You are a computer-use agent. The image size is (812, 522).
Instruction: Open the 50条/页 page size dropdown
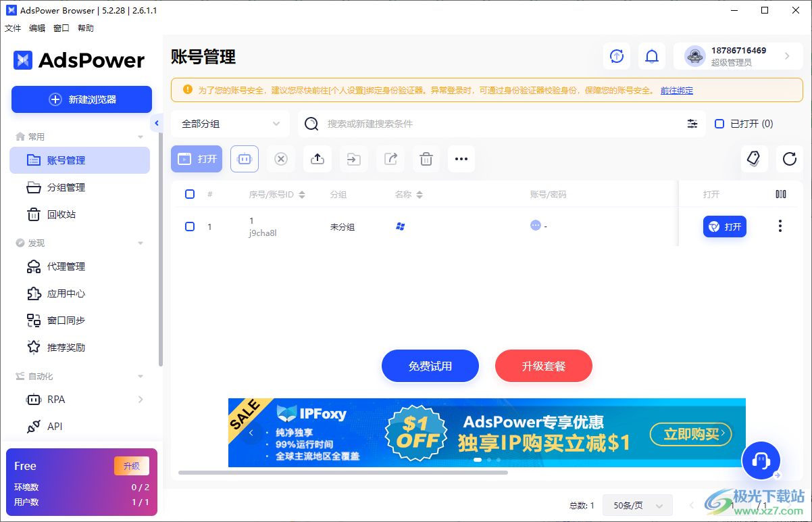pyautogui.click(x=637, y=505)
